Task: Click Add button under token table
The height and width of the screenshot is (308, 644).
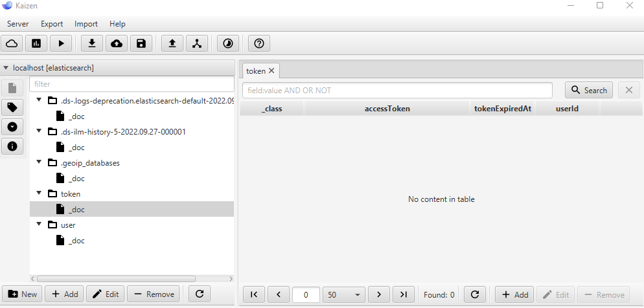Action: (514, 294)
